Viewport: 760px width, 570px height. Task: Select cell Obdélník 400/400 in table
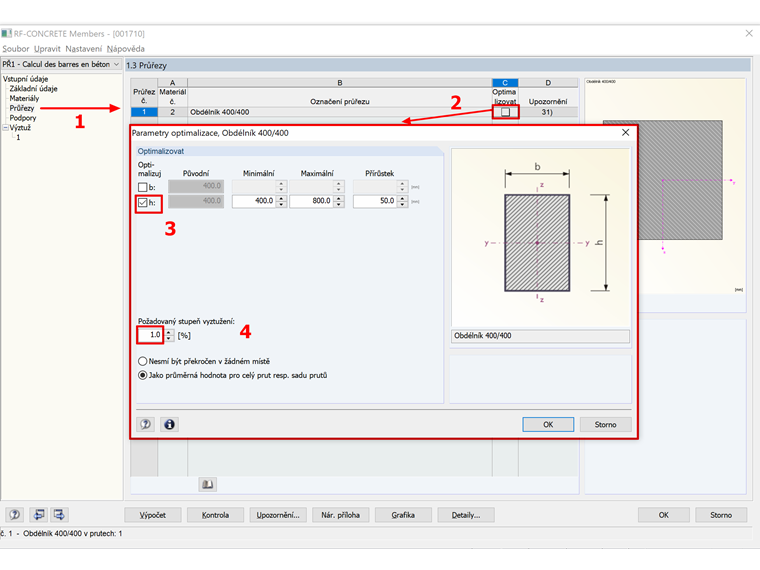click(x=340, y=112)
